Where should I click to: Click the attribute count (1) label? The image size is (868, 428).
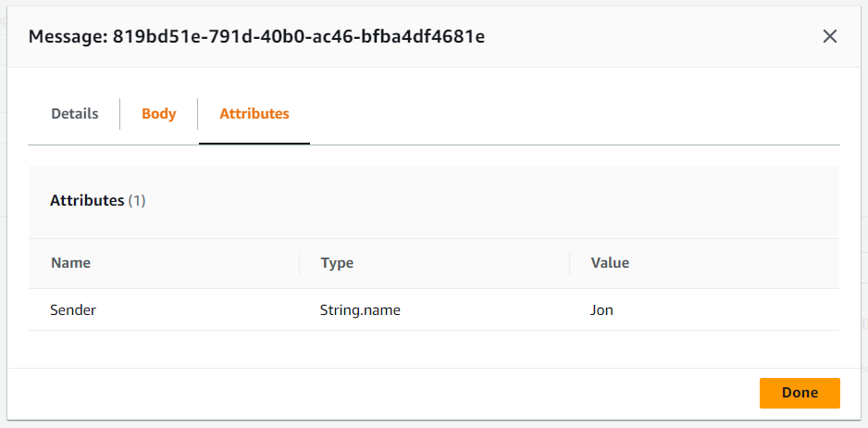point(137,200)
